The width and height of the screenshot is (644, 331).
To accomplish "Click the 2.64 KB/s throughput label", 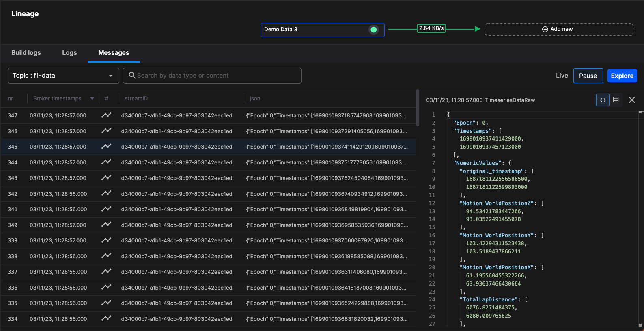I will tap(431, 28).
